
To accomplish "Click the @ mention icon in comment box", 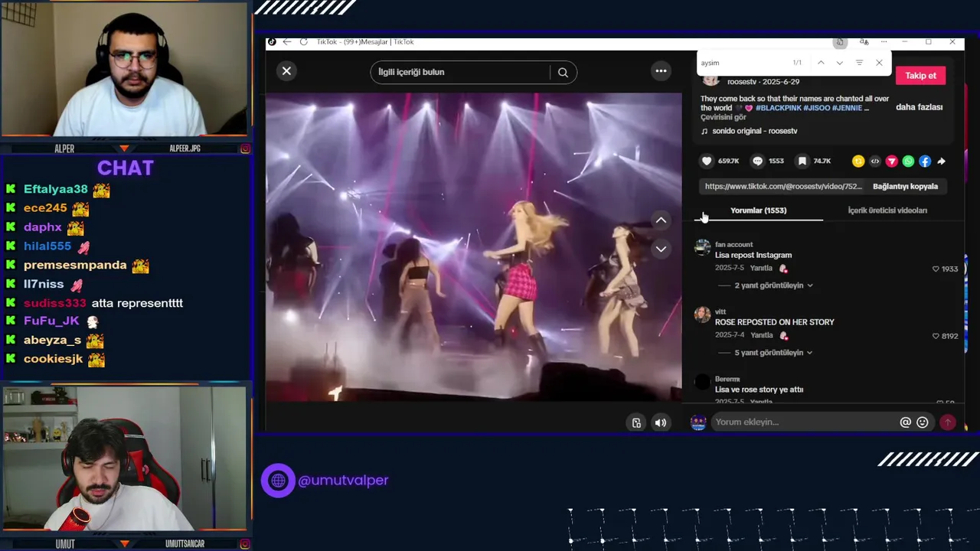I will click(905, 422).
